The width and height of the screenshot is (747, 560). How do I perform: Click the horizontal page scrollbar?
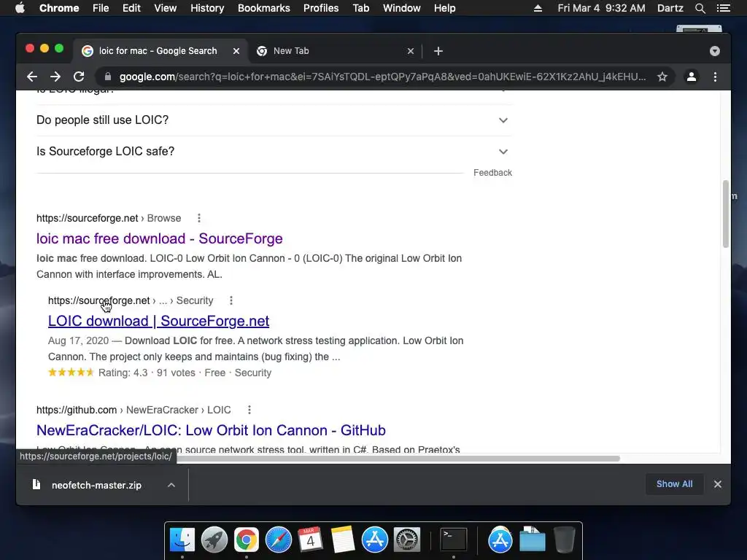pos(398,459)
